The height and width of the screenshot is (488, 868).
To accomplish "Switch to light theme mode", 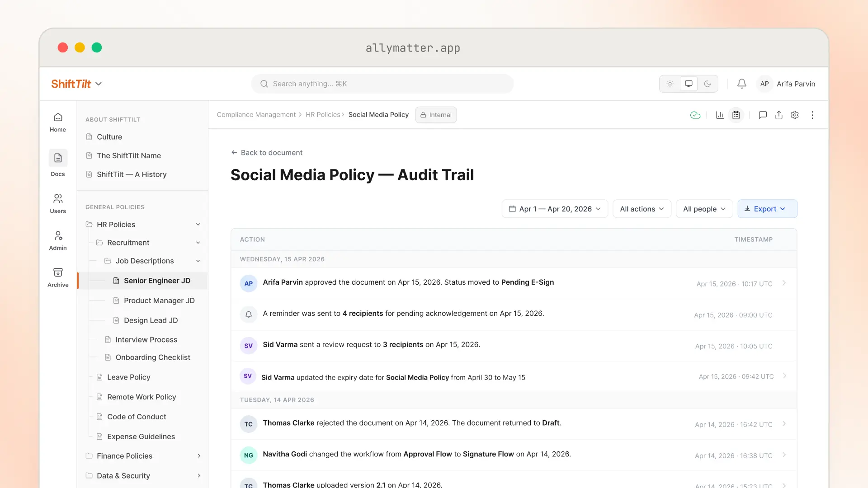I will 670,84.
